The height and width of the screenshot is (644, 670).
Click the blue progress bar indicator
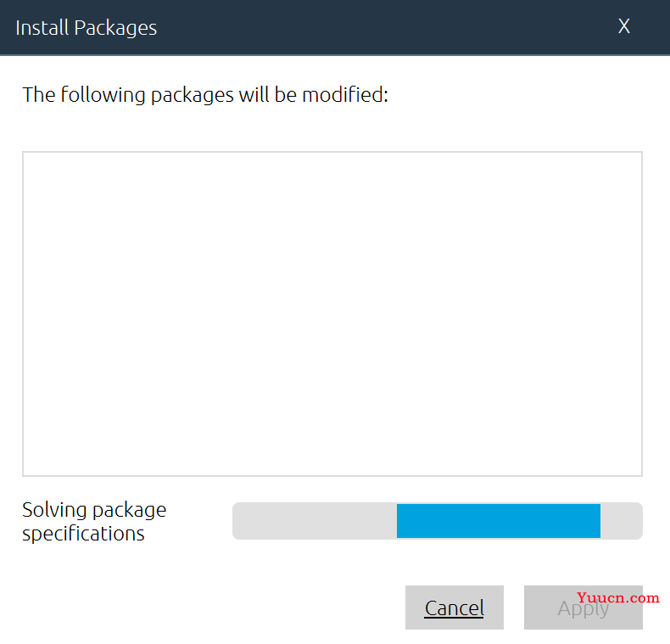tap(498, 521)
